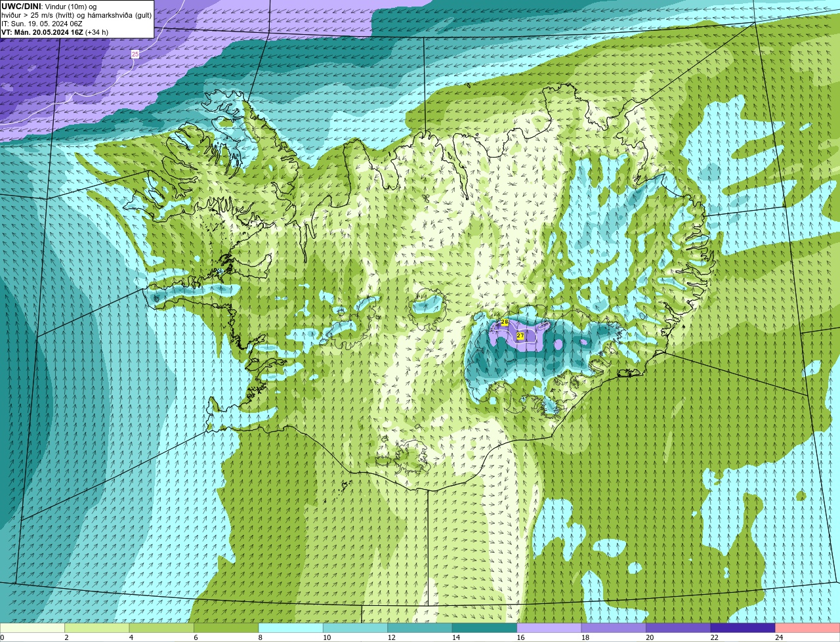This screenshot has height=642, width=840.
Task: Click the 14–16 m/s dark teal legend swatch
Action: (485, 628)
